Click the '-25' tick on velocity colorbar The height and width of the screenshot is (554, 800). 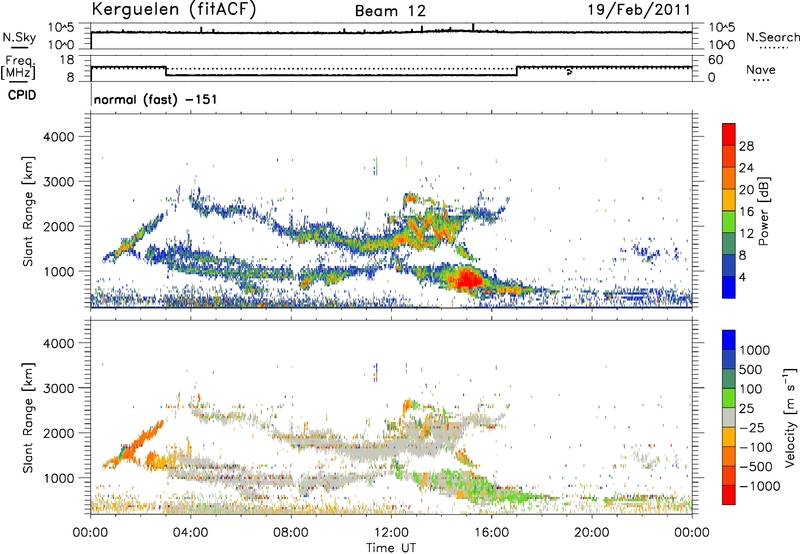tap(752, 427)
